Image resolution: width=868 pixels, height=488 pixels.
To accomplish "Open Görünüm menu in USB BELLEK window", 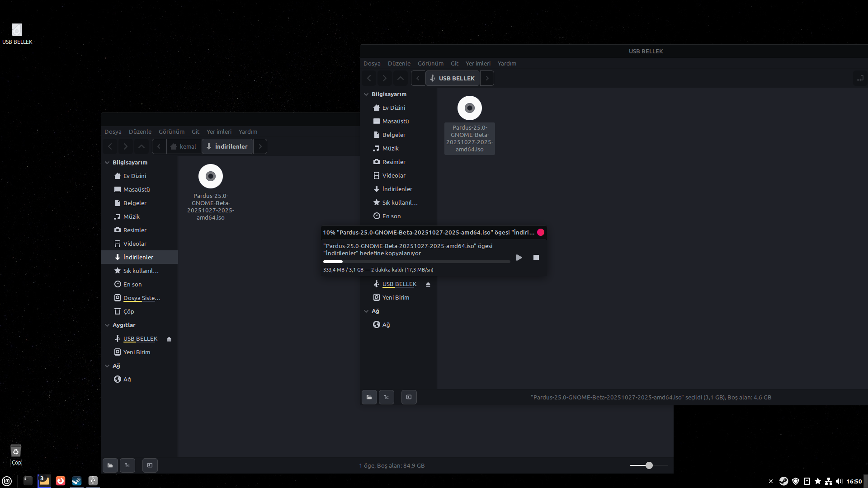I will tap(430, 64).
